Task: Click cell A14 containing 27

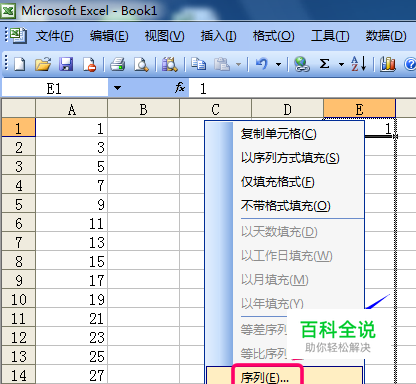Action: [71, 375]
